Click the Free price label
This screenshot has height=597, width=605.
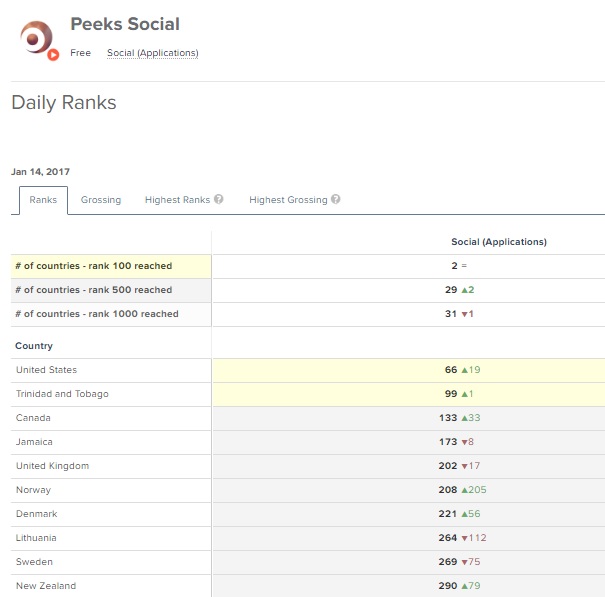[x=81, y=53]
